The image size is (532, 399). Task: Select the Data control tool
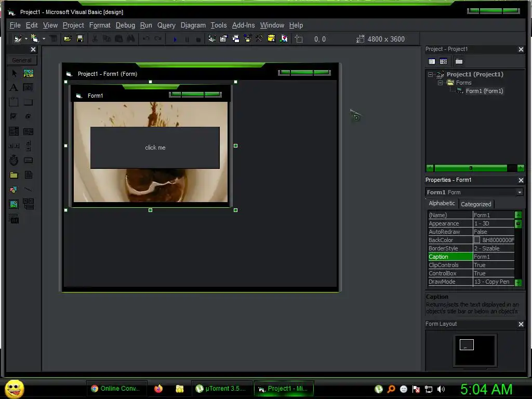pos(28,204)
